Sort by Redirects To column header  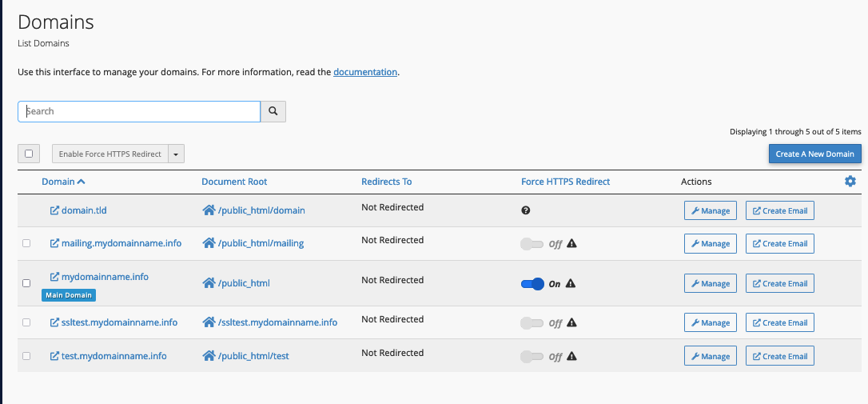[x=386, y=182]
